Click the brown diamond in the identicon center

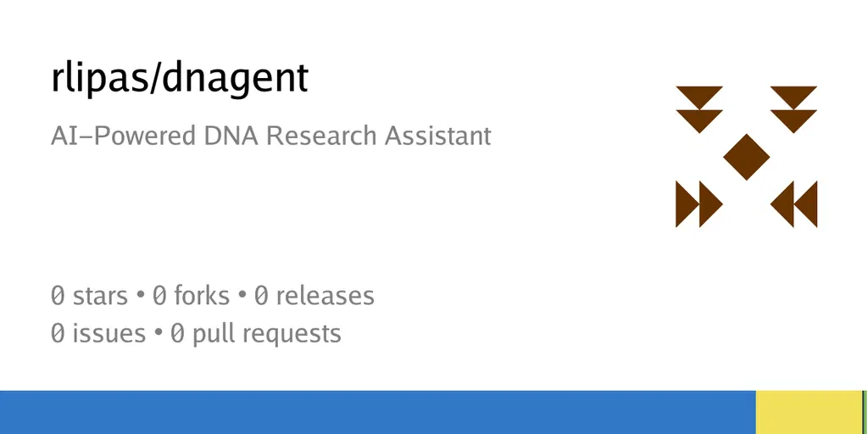coord(746,157)
